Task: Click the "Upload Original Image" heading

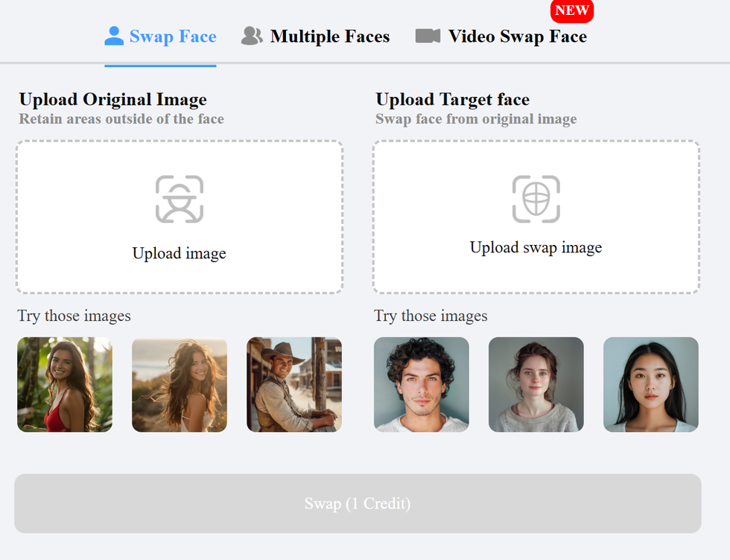Action: point(113,100)
